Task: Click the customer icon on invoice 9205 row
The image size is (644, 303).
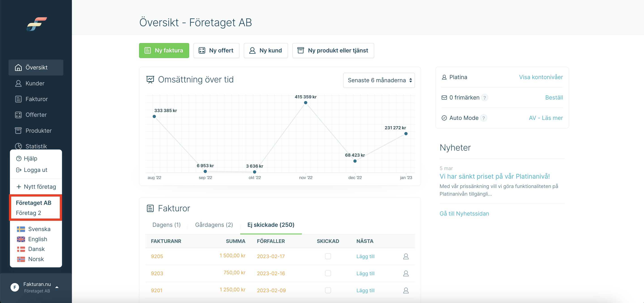Action: pos(406,256)
